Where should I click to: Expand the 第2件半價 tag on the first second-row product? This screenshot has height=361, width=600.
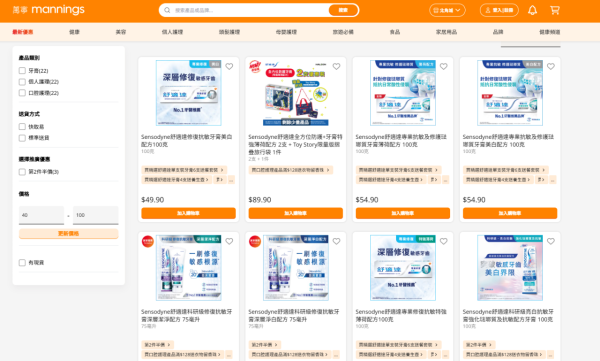157,345
